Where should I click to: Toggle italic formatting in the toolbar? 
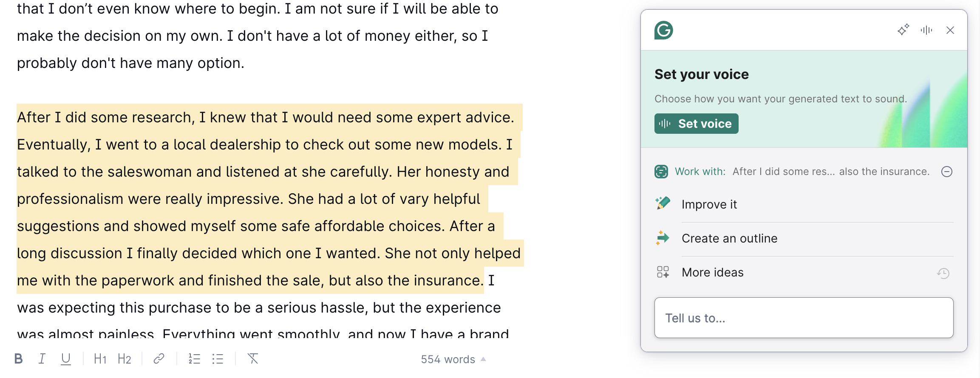42,359
